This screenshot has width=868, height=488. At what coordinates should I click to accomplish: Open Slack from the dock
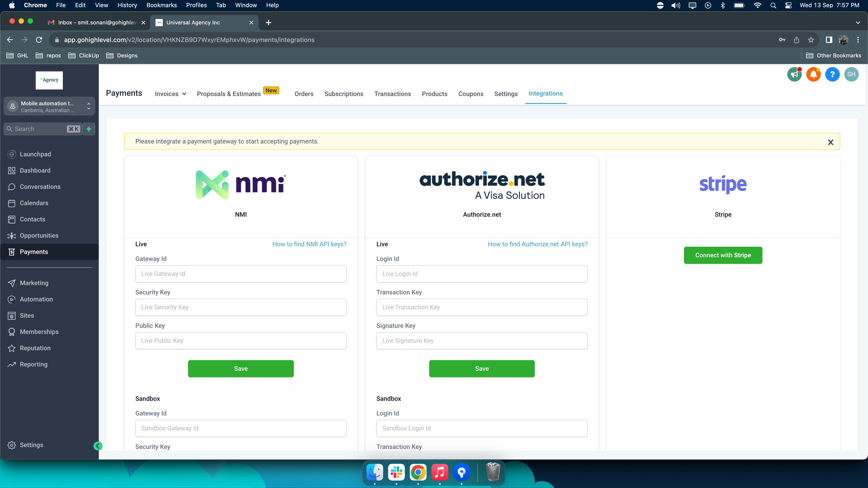click(396, 472)
